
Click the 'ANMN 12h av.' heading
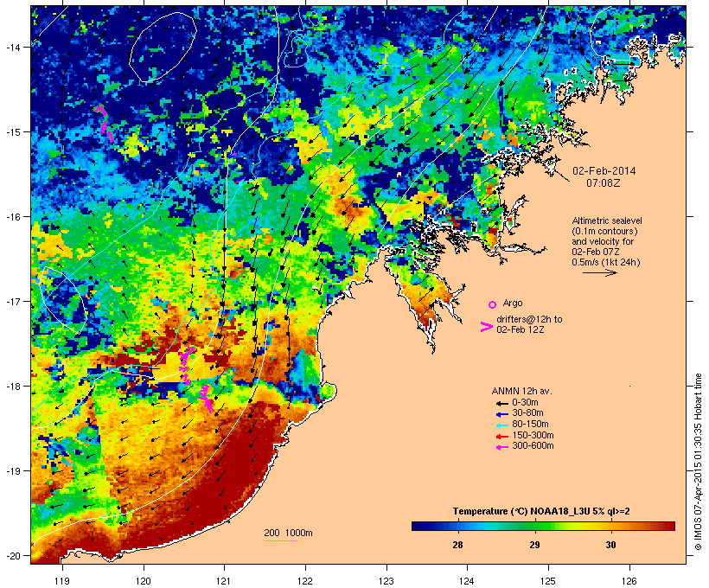tap(521, 391)
